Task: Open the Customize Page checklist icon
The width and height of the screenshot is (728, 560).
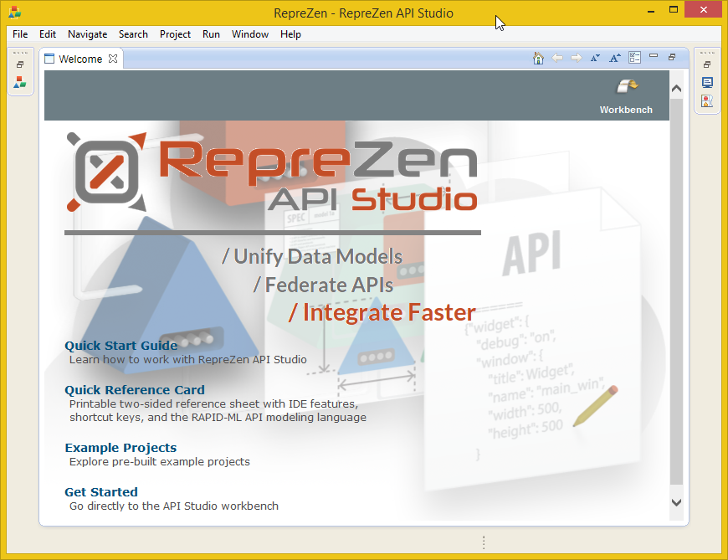Action: coord(634,58)
